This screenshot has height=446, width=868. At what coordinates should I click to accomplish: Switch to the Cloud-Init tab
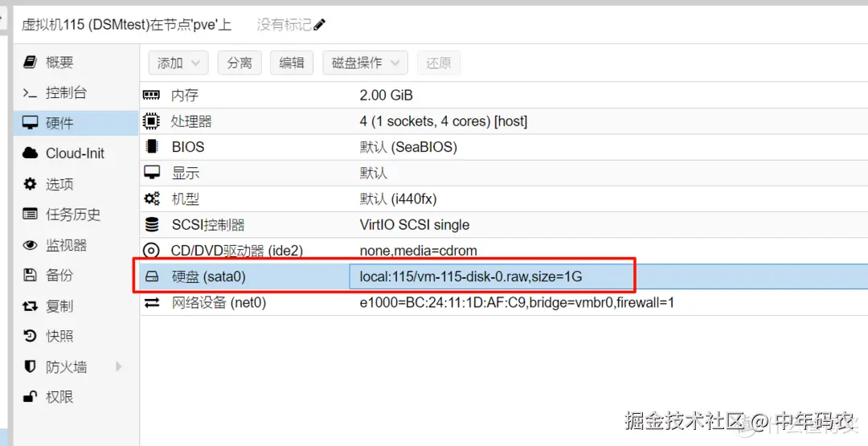click(76, 153)
